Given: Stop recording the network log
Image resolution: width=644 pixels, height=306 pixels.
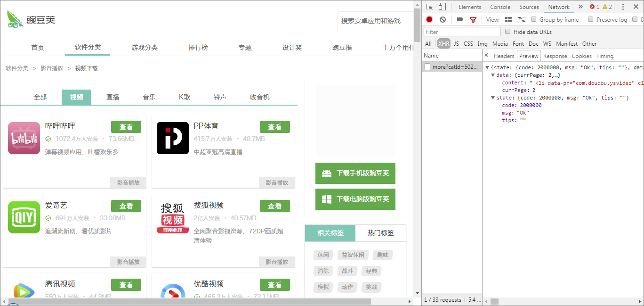Looking at the screenshot, I should tap(429, 19).
